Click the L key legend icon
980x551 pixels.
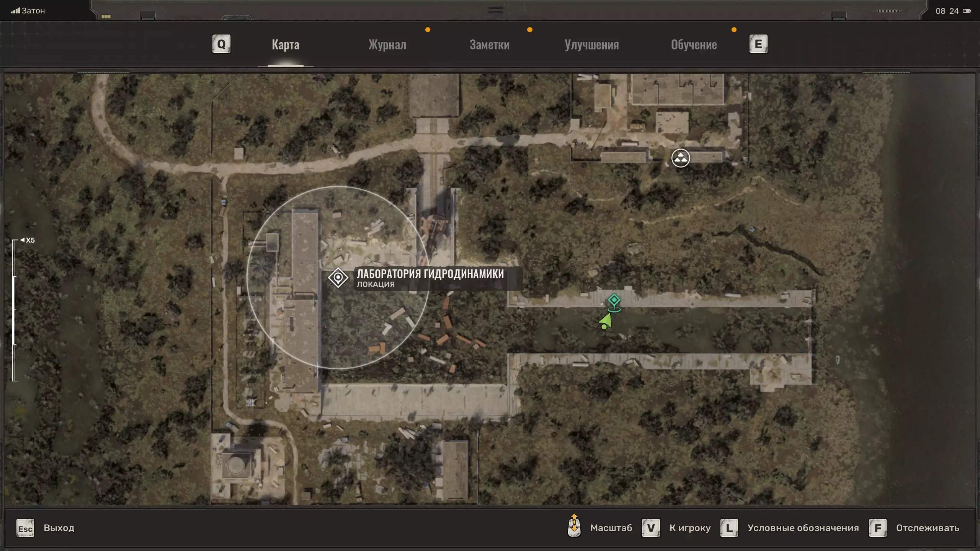pos(729,528)
